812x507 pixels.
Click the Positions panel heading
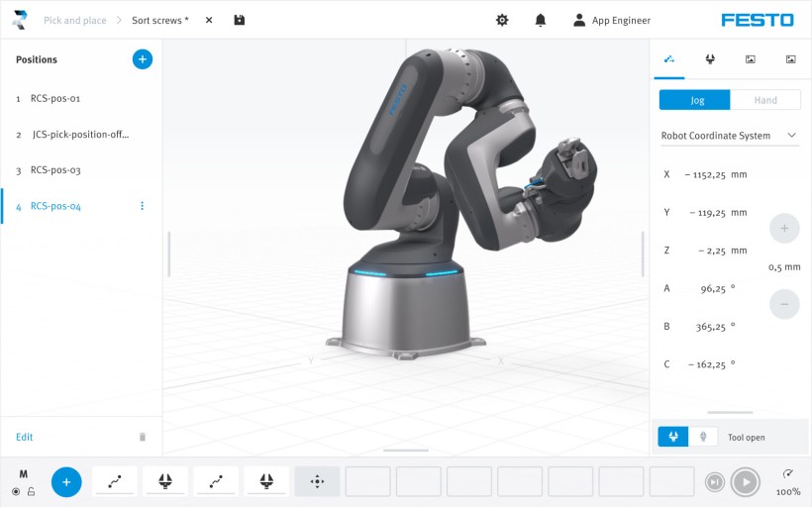coord(37,59)
